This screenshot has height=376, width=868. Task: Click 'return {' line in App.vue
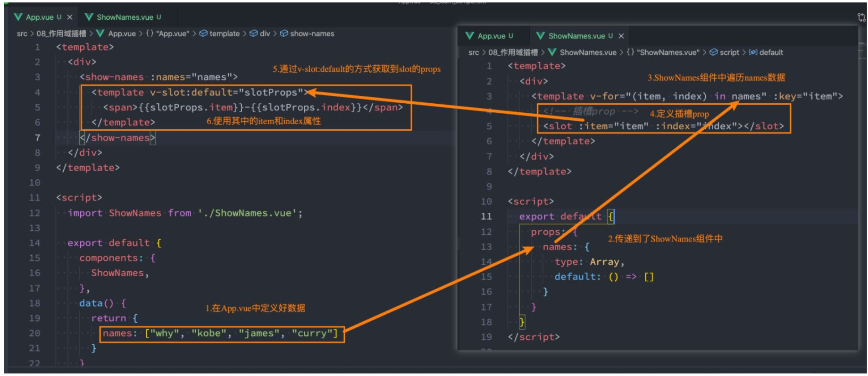click(x=114, y=318)
